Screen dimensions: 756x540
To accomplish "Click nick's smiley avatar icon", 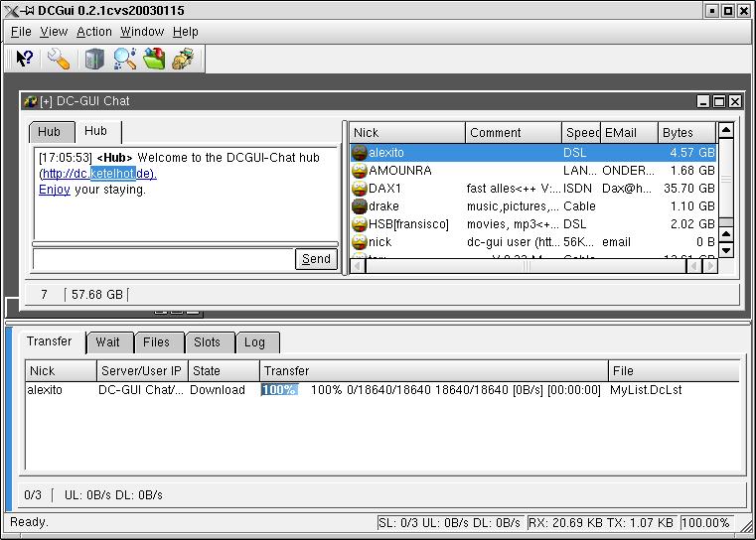I will (360, 242).
